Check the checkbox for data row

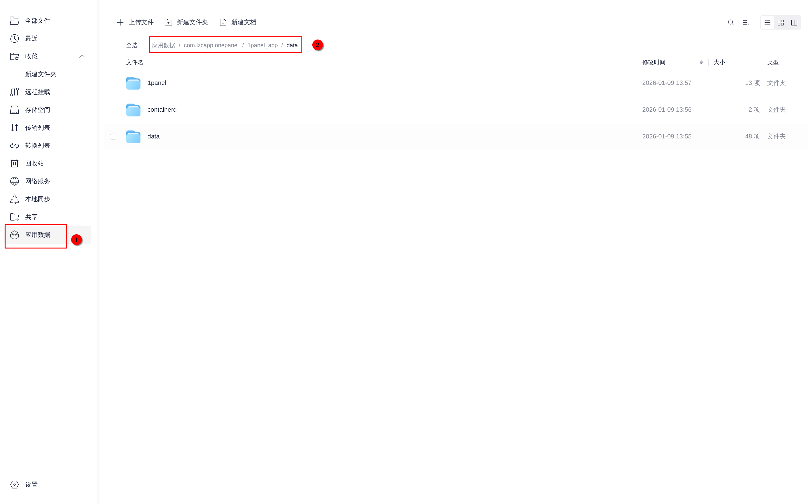click(x=113, y=137)
